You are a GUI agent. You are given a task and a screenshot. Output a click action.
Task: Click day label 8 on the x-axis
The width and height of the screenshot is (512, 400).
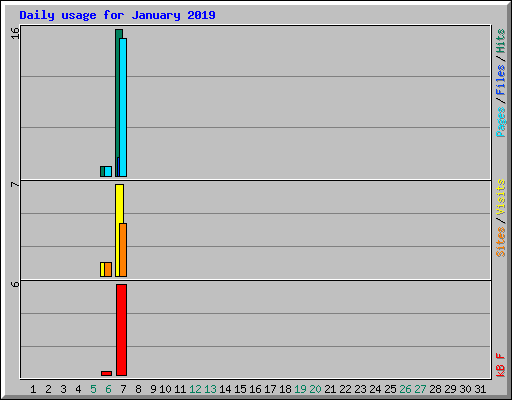[x=138, y=389]
